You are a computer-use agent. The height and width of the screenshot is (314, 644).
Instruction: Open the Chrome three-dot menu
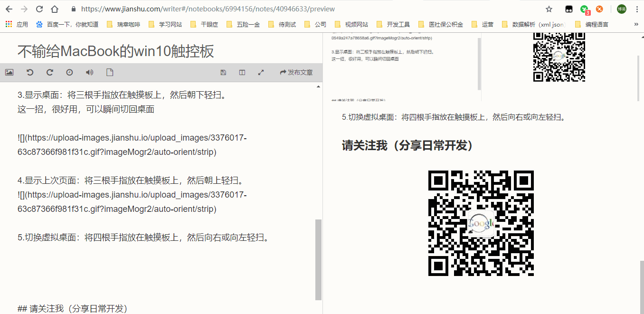coord(636,9)
